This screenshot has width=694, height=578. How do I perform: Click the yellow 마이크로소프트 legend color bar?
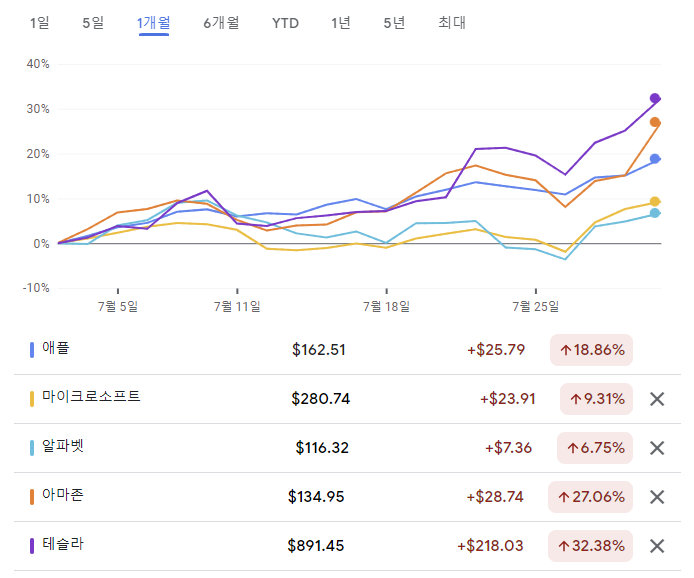click(x=32, y=399)
